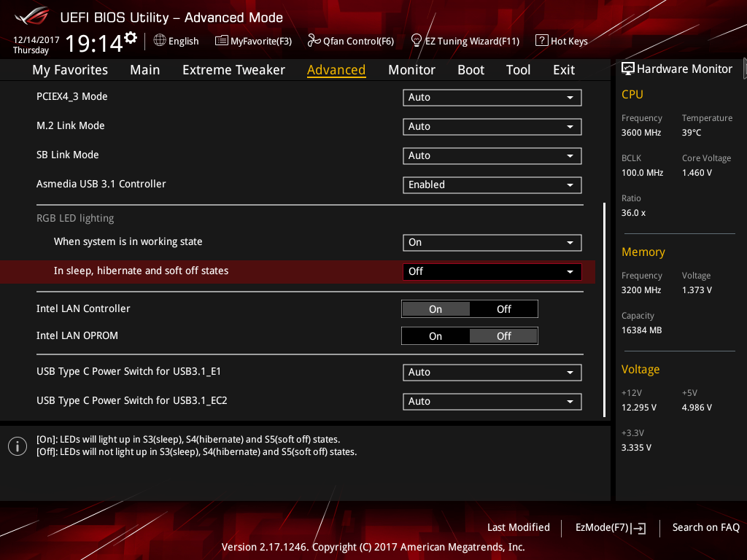This screenshot has height=560, width=747.
Task: Click the Hardware Monitor screen icon
Action: click(628, 69)
